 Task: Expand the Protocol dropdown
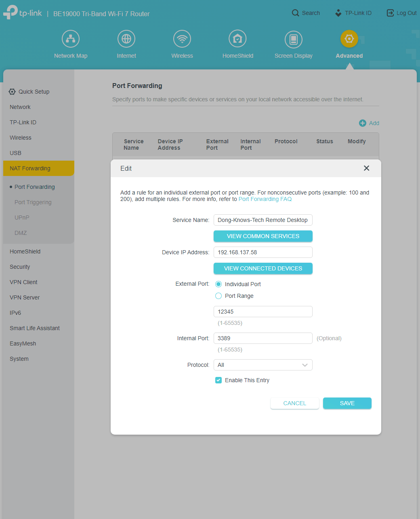263,365
